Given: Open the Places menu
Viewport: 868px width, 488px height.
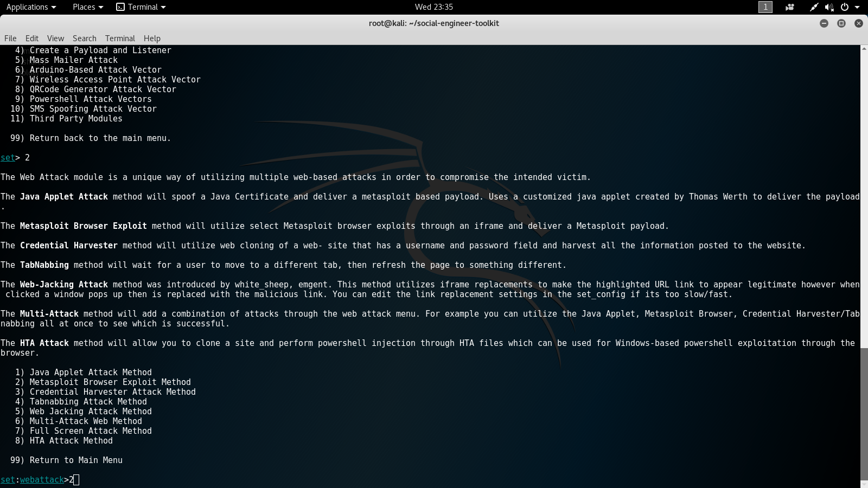Looking at the screenshot, I should coord(87,7).
